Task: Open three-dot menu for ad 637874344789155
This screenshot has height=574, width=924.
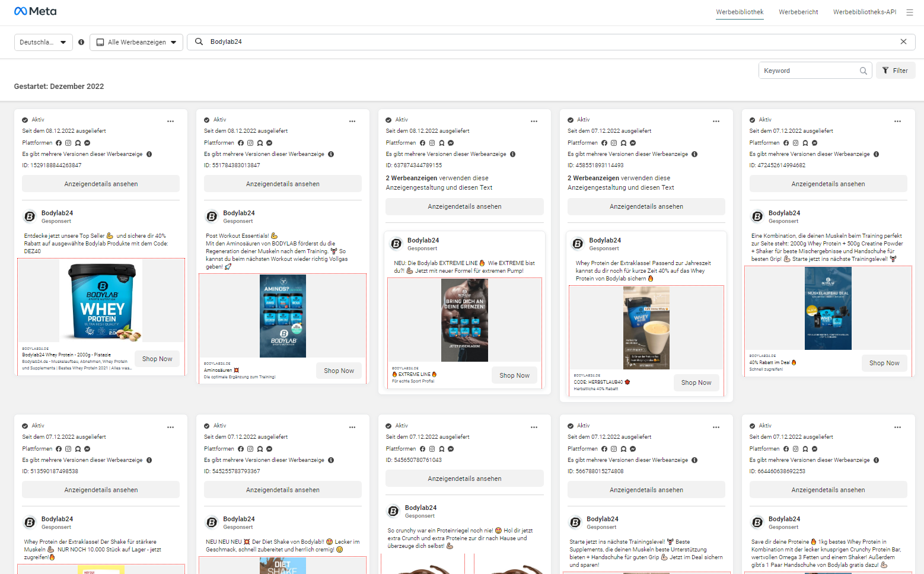Action: click(x=534, y=121)
